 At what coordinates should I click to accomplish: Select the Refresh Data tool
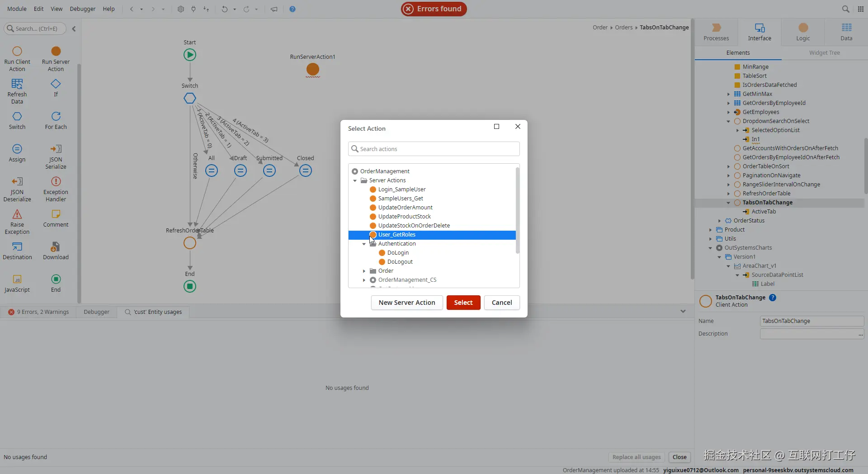tap(17, 91)
